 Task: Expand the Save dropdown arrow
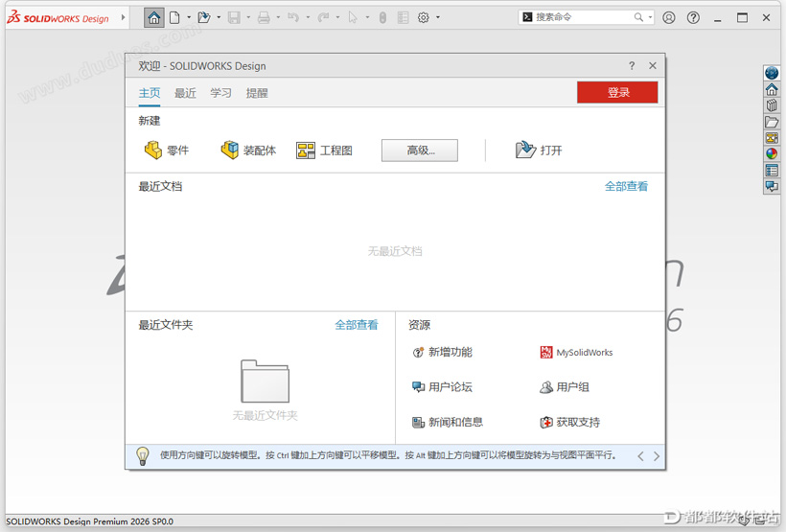click(x=248, y=17)
